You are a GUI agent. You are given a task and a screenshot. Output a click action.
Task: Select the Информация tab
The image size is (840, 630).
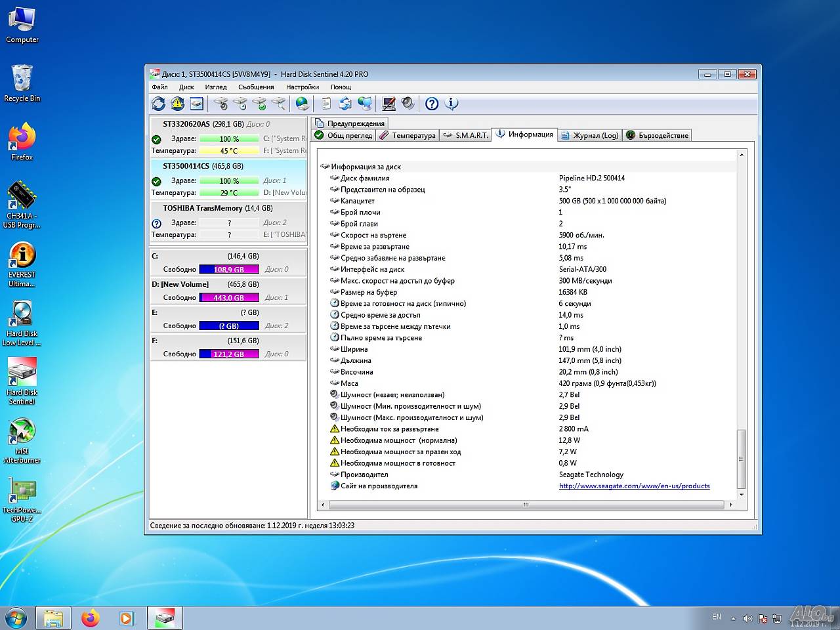pyautogui.click(x=524, y=135)
